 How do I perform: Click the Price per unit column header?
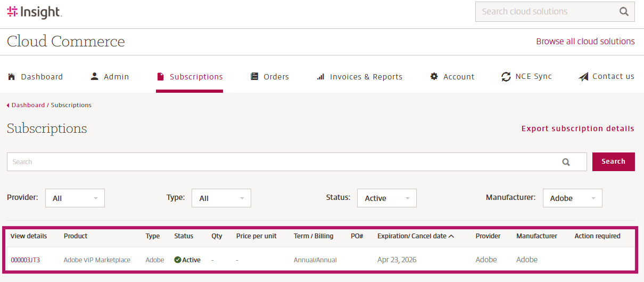(257, 236)
